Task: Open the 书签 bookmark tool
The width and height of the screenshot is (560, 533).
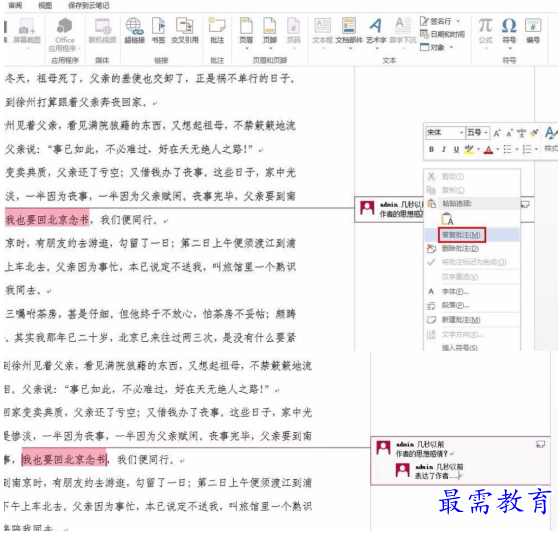Action: click(x=159, y=31)
